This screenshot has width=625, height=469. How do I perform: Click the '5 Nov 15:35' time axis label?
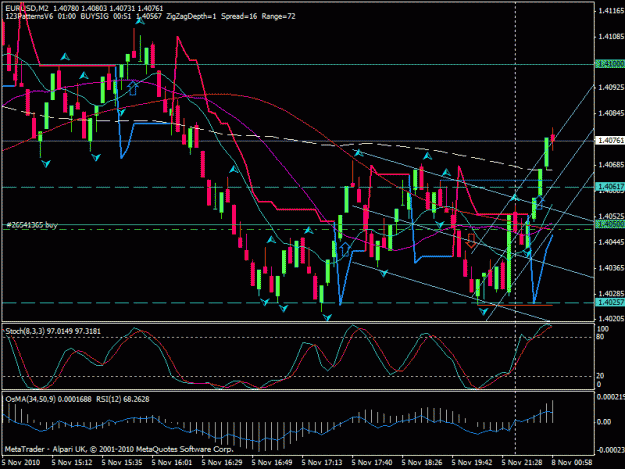point(122,462)
